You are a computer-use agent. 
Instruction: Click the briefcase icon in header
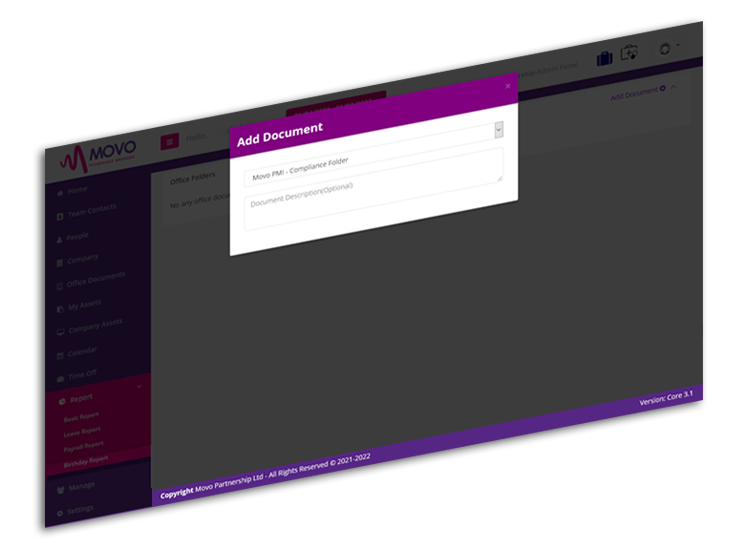tap(604, 58)
